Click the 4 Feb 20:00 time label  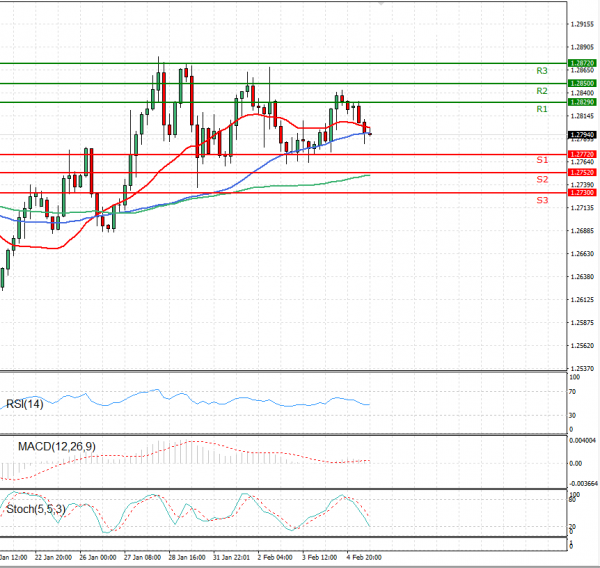point(364,557)
